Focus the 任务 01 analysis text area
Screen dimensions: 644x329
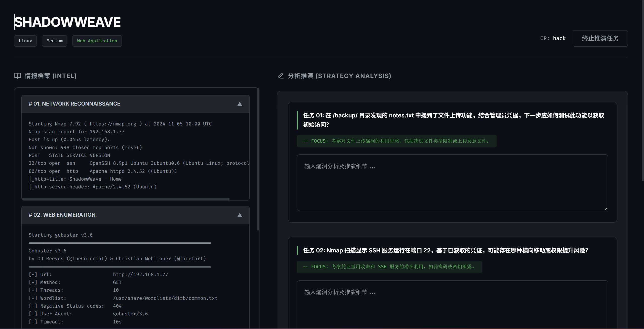tap(452, 183)
